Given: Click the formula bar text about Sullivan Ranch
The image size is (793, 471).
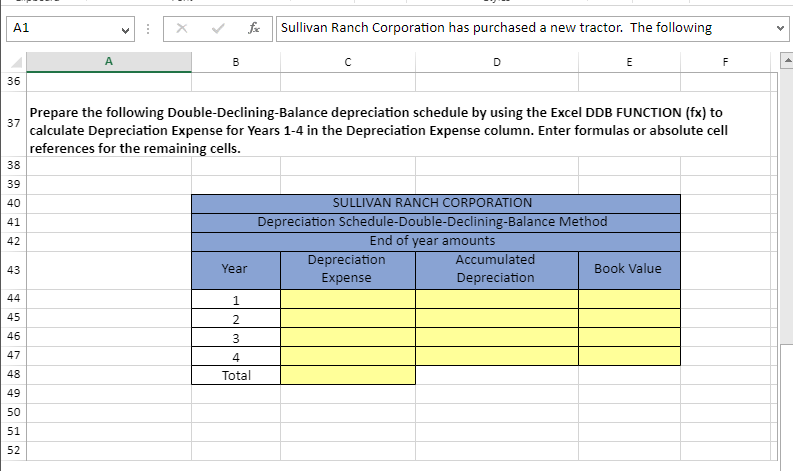Looking at the screenshot, I should [x=496, y=28].
